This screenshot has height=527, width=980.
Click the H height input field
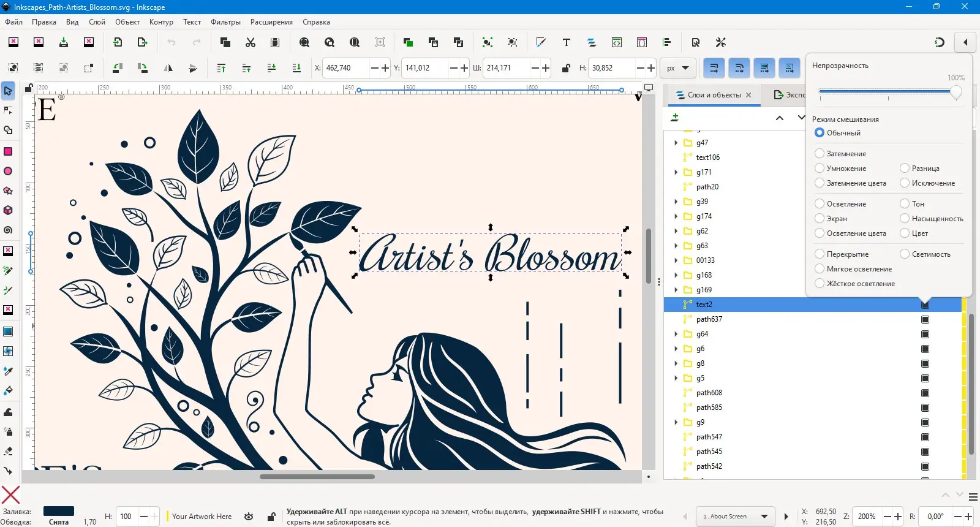click(x=612, y=68)
